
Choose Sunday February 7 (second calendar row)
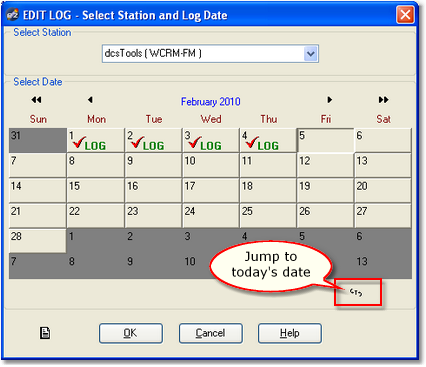(38, 165)
